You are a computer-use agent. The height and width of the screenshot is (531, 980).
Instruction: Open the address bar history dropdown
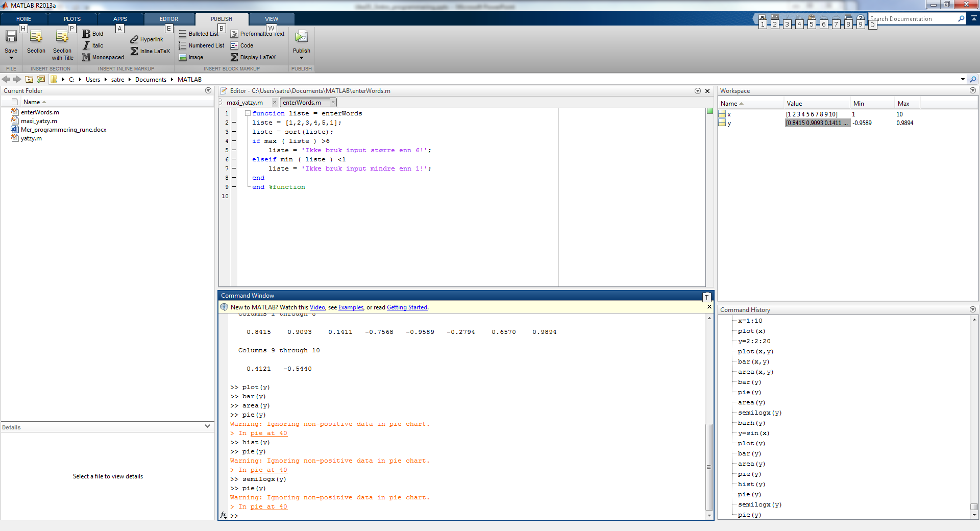point(963,79)
